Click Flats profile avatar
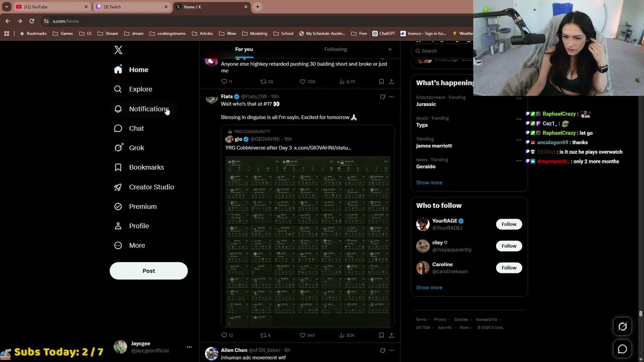This screenshot has height=362, width=644. (212, 100)
